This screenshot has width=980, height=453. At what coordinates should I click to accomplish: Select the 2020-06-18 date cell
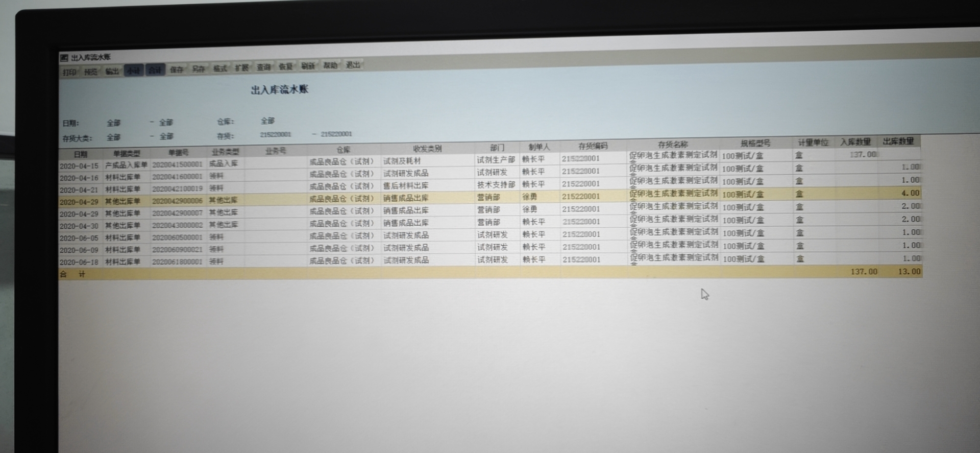79,262
